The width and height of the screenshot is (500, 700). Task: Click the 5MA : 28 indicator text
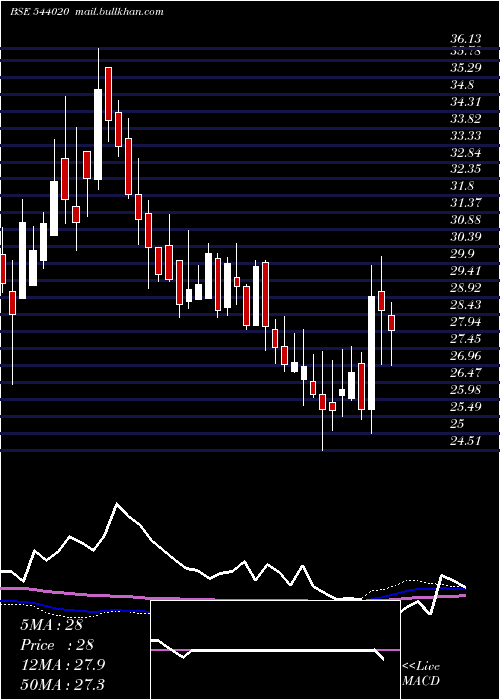pyautogui.click(x=51, y=625)
